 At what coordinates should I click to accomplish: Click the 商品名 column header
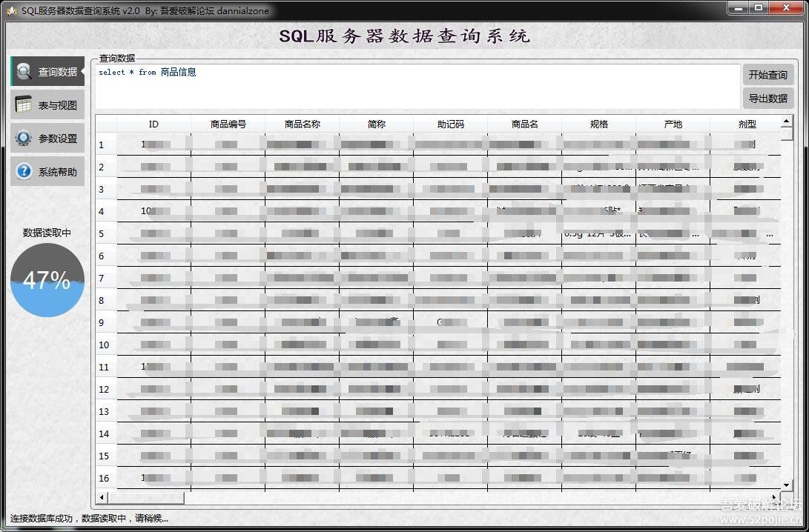(x=525, y=124)
